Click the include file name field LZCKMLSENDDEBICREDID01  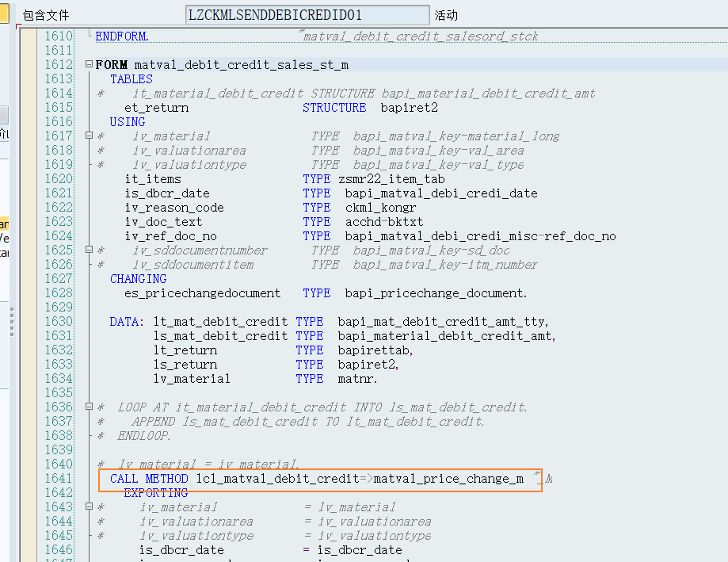pyautogui.click(x=307, y=15)
